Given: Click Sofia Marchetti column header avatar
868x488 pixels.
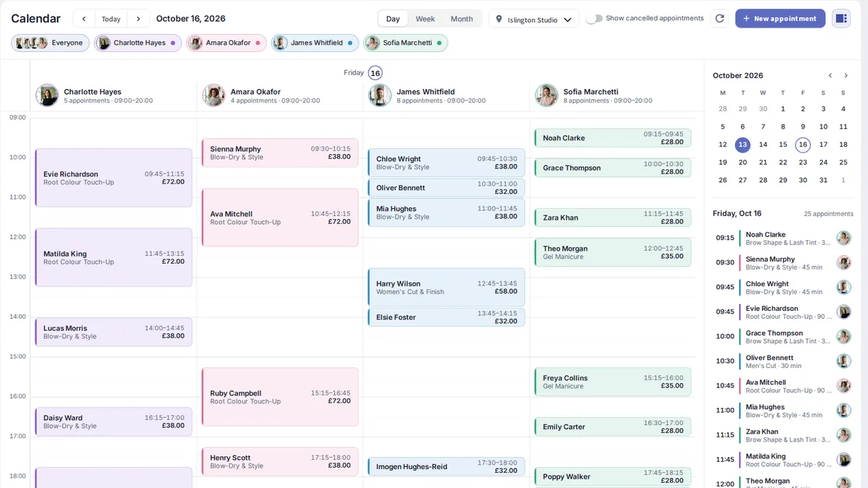Looking at the screenshot, I should (547, 95).
